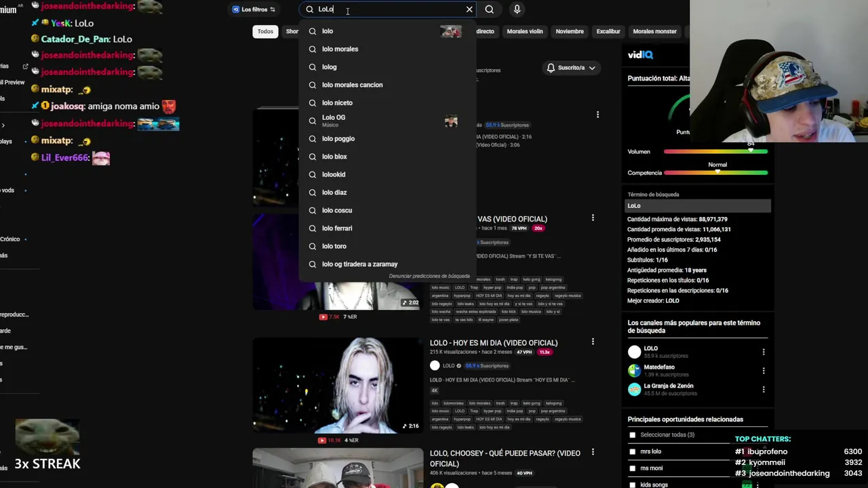This screenshot has height=488, width=868.
Task: Click Lolo OG artist avatar thumbnail
Action: (x=451, y=121)
